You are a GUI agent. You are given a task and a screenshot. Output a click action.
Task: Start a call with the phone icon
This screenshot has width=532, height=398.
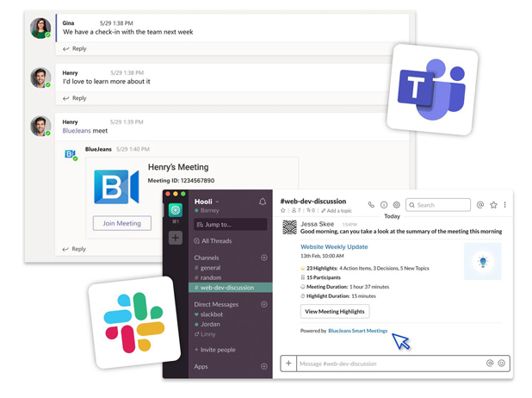coord(371,205)
